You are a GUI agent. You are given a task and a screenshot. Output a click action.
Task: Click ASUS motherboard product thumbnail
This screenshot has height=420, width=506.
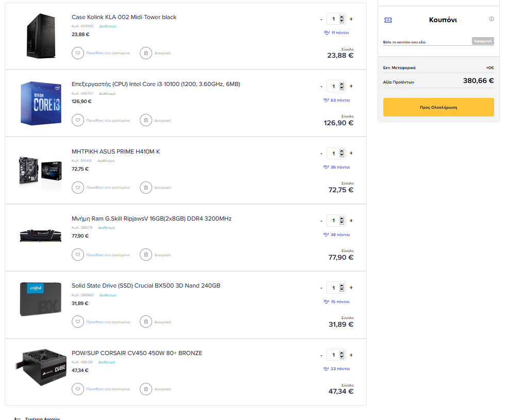coord(40,170)
